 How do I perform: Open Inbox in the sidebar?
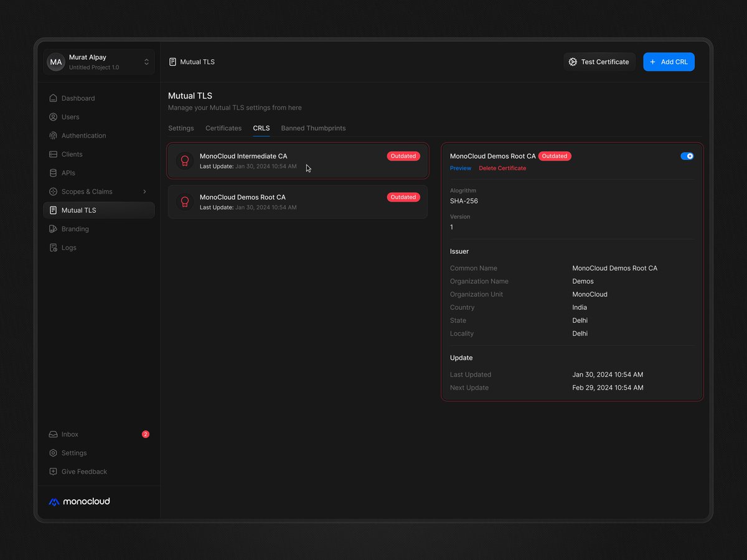click(99, 434)
